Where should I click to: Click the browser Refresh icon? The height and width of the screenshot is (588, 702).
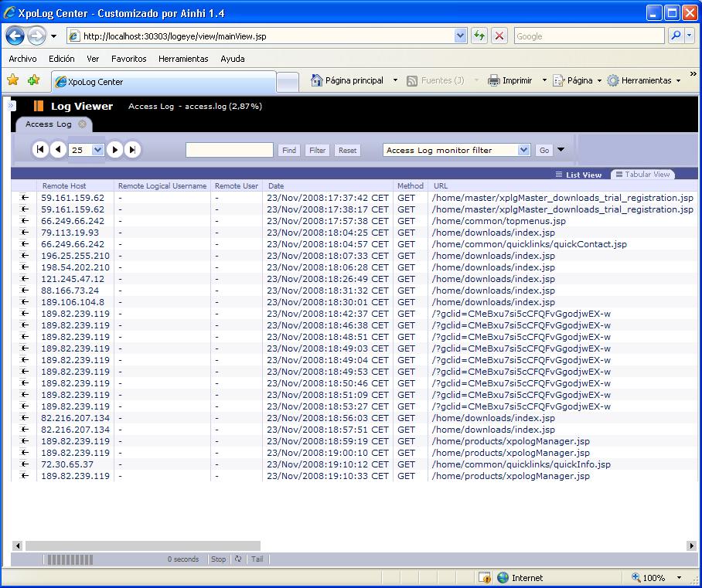click(479, 36)
